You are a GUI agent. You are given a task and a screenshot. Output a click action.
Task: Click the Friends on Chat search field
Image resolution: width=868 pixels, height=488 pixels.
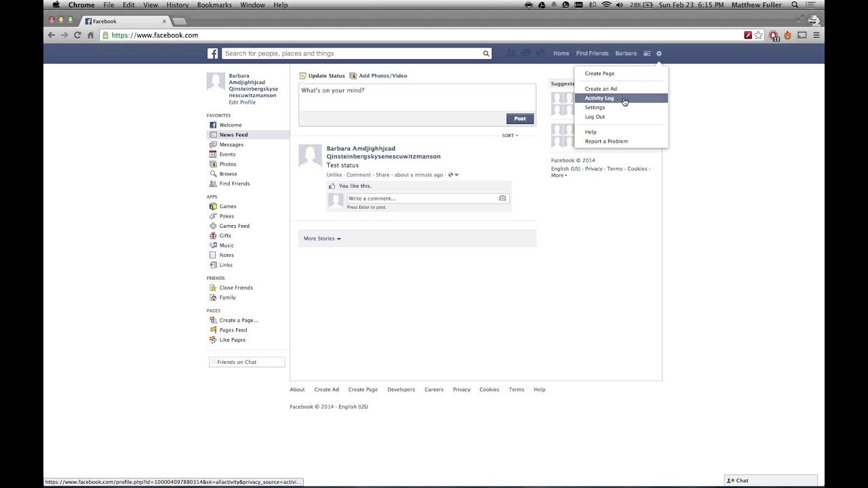[x=247, y=362]
